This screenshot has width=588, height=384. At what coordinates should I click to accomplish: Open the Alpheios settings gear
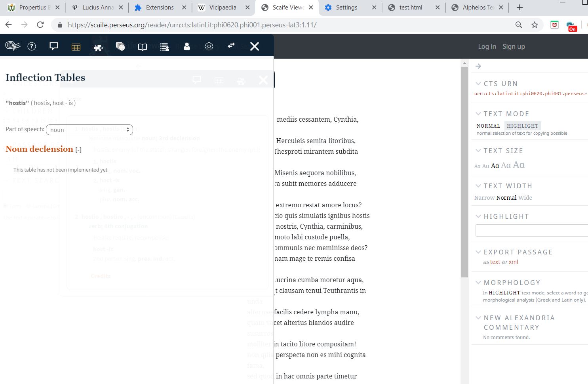tap(209, 46)
